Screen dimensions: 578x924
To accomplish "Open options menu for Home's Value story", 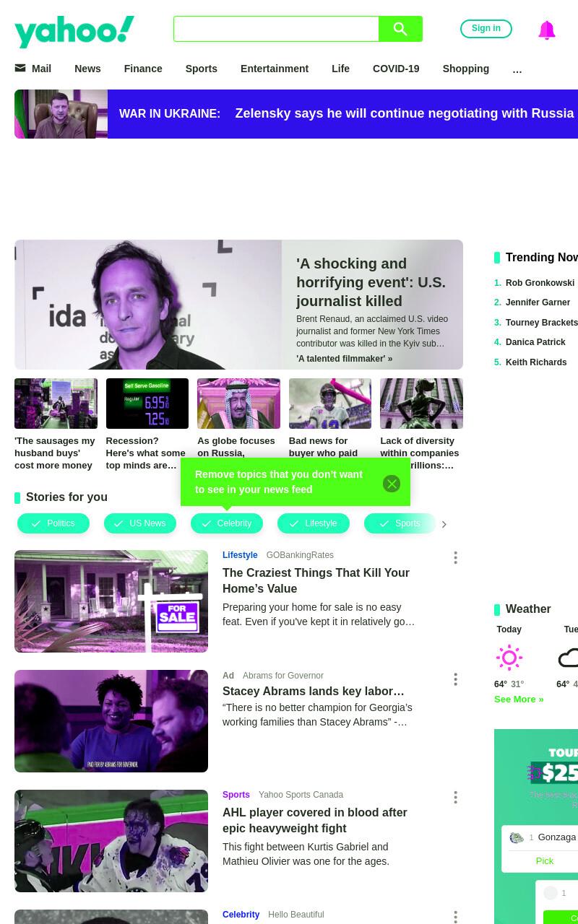I will (x=455, y=557).
